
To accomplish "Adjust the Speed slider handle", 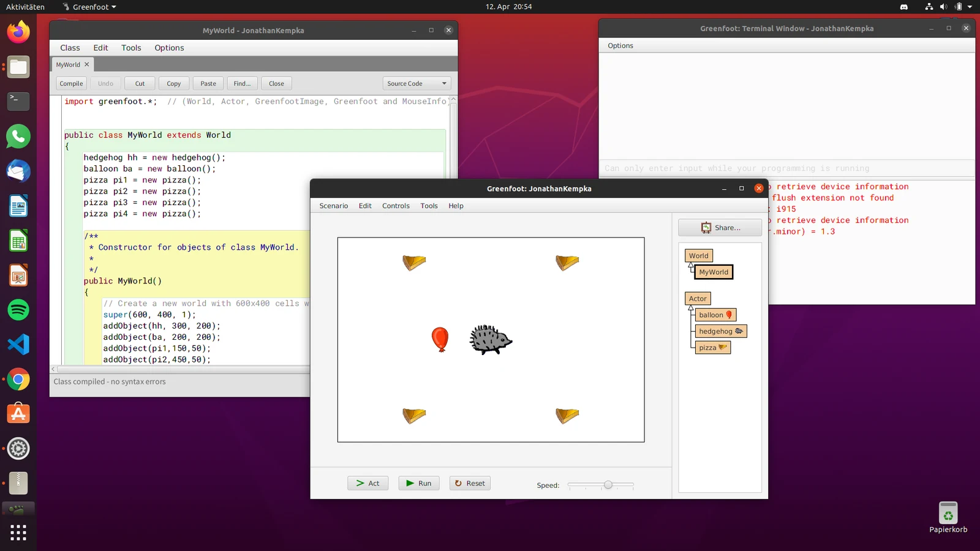I will pyautogui.click(x=608, y=485).
